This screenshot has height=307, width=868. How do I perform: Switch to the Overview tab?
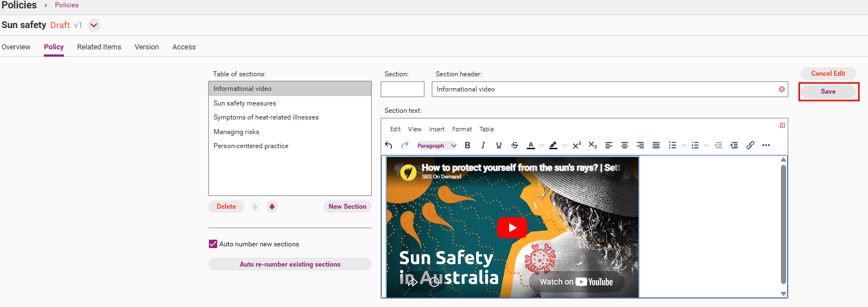tap(16, 47)
